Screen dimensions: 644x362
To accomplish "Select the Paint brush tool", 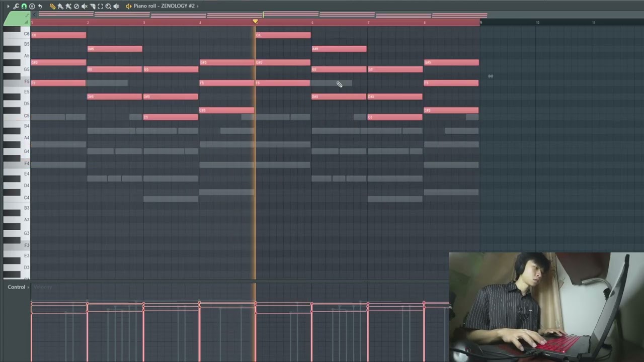I will pos(60,7).
